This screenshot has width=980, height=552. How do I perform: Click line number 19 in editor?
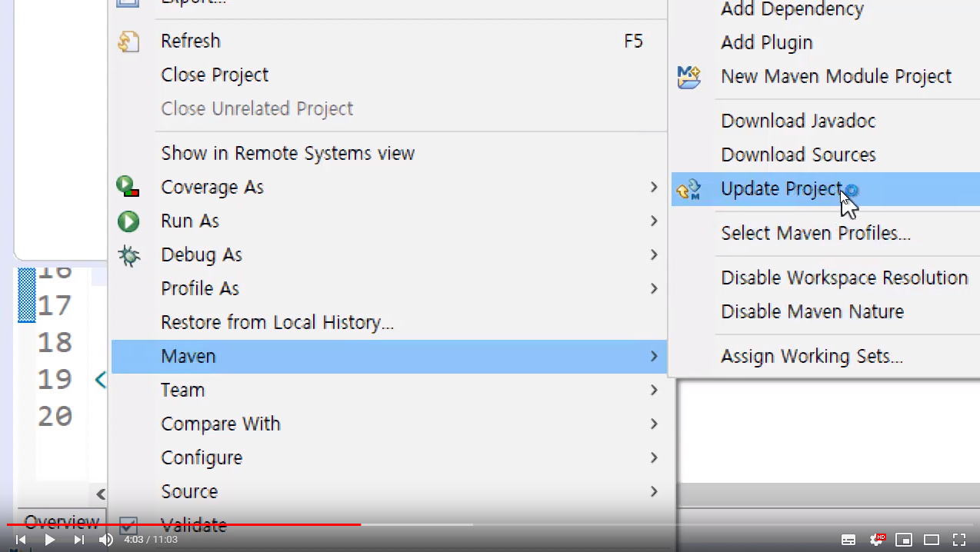(x=55, y=379)
